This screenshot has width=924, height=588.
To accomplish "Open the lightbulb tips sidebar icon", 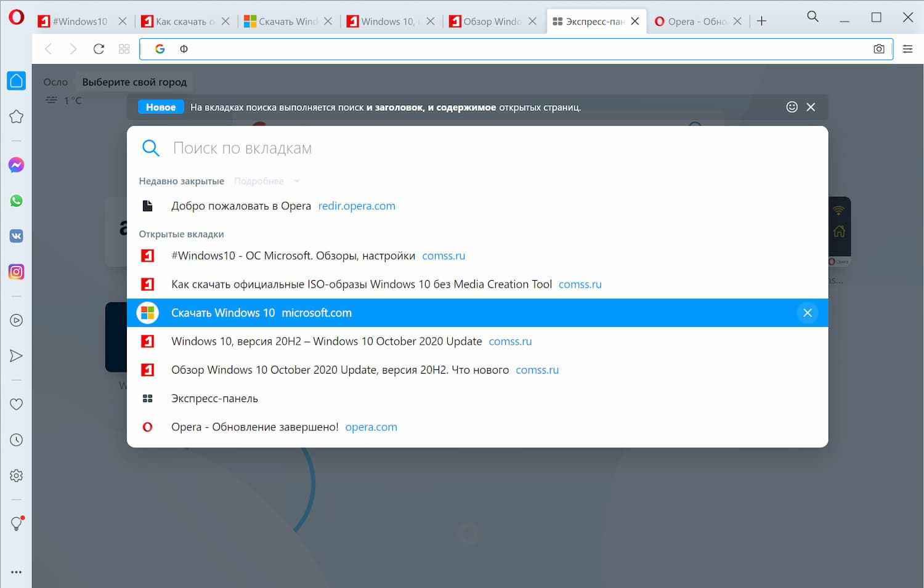I will tap(17, 523).
